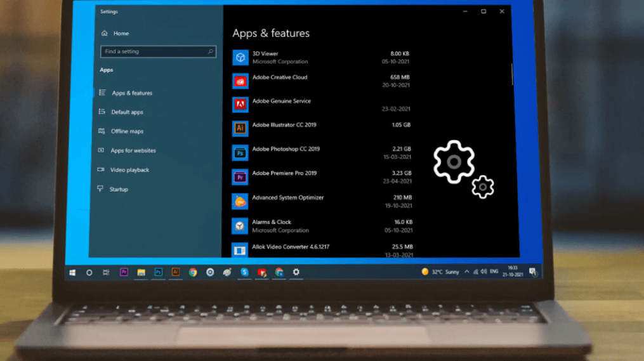Click the 658 MB size value
The image size is (644, 361).
[x=400, y=77]
